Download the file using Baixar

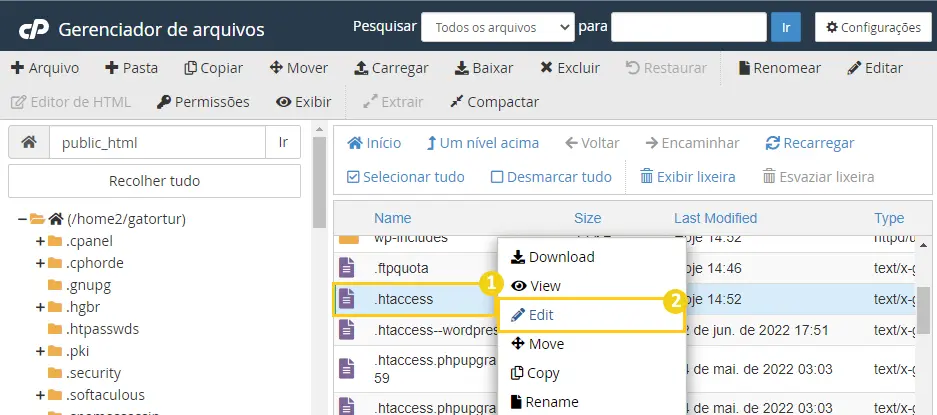[x=483, y=68]
